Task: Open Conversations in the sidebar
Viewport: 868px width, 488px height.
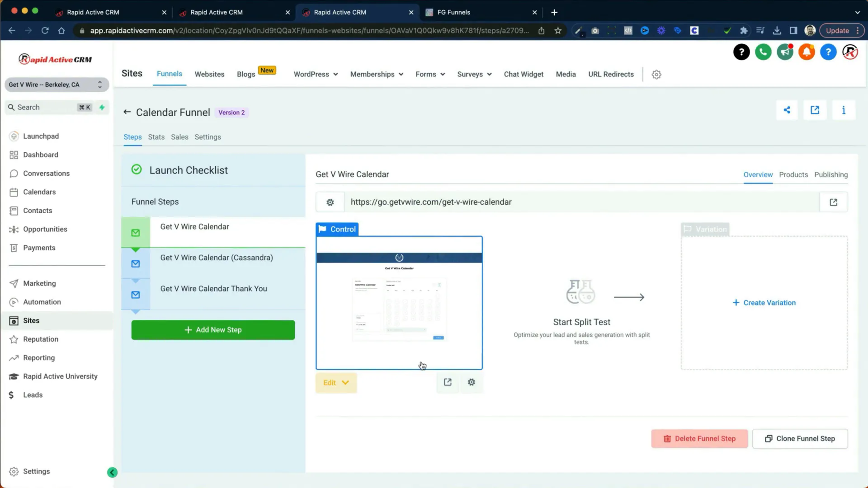Action: pyautogui.click(x=46, y=174)
